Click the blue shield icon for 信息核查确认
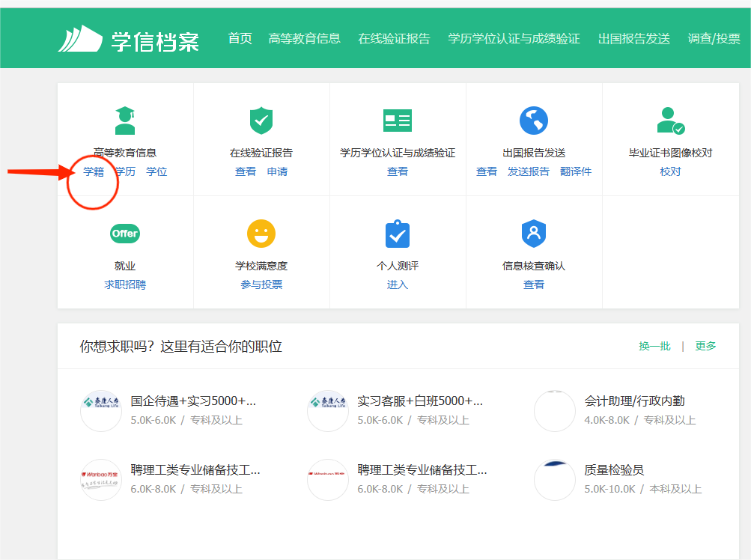 [534, 234]
